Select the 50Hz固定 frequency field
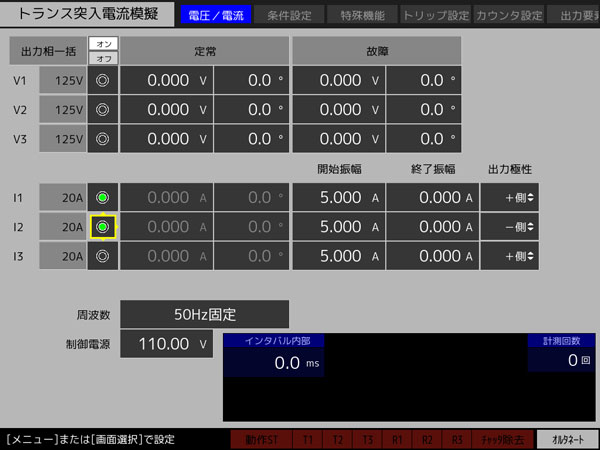 (204, 314)
